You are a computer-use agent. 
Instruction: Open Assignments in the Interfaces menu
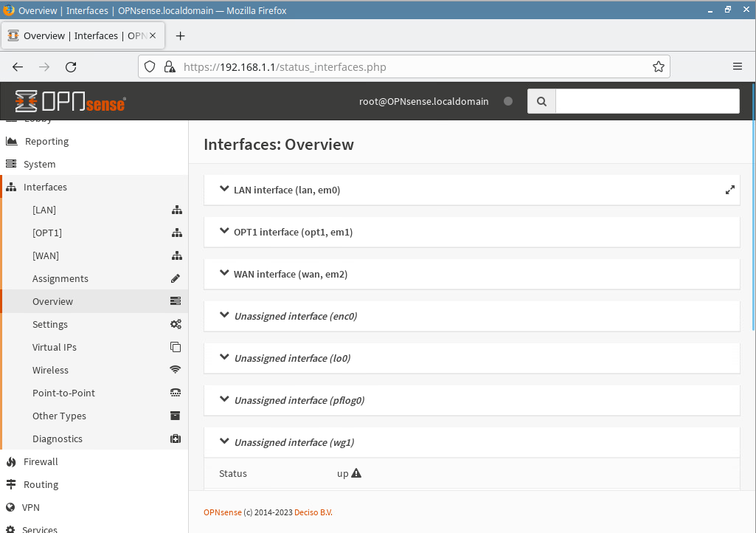pos(60,278)
